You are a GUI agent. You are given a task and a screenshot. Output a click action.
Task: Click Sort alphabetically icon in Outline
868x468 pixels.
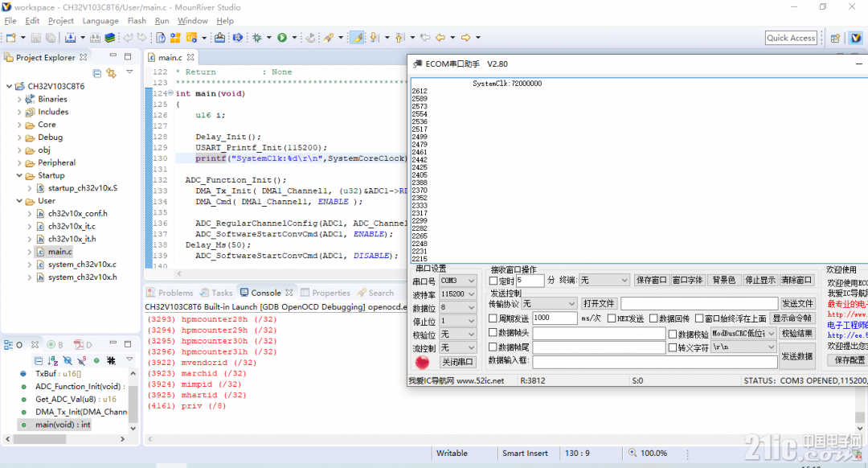click(x=52, y=360)
